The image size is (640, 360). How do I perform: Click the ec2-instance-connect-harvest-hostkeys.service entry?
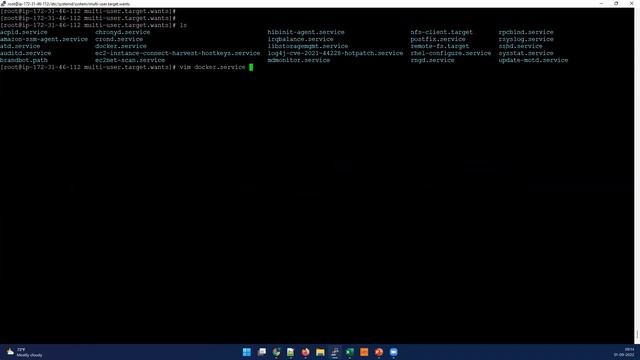[178, 53]
